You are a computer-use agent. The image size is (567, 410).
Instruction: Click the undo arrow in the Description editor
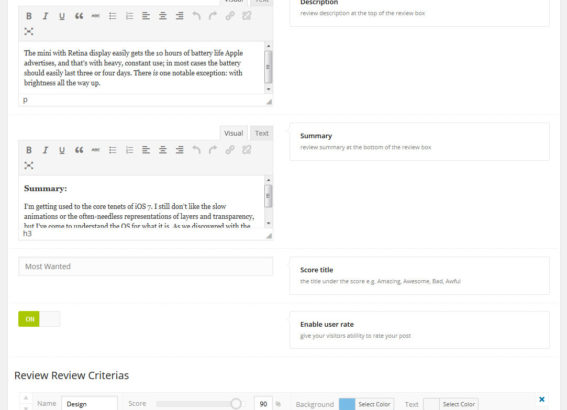click(196, 16)
